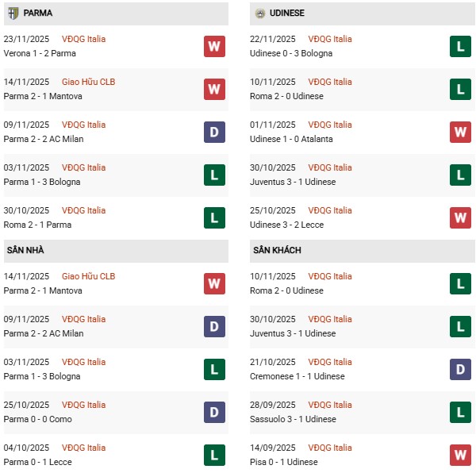476x473 pixels.
Task: Select the PARMA team header
Action: click(x=38, y=13)
